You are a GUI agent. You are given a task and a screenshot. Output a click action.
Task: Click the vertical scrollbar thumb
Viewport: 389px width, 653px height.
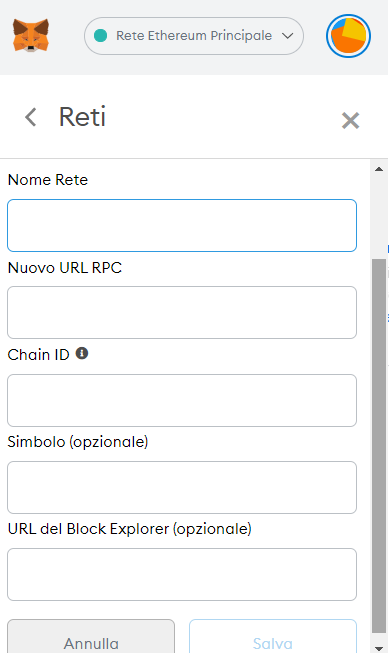coord(379,446)
